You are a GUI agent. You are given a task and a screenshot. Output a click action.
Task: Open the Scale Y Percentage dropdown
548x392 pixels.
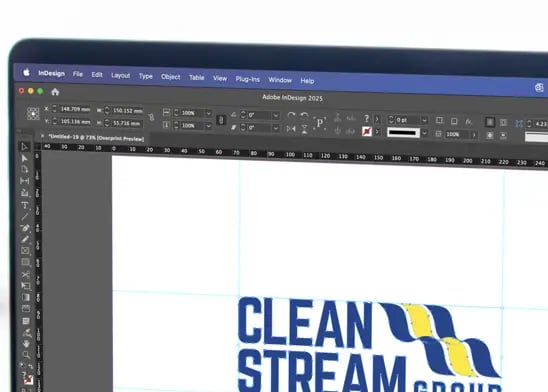[208, 126]
